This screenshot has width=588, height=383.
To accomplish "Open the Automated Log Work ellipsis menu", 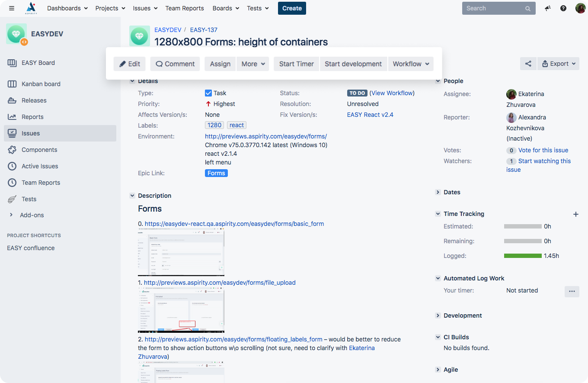I will 572,291.
